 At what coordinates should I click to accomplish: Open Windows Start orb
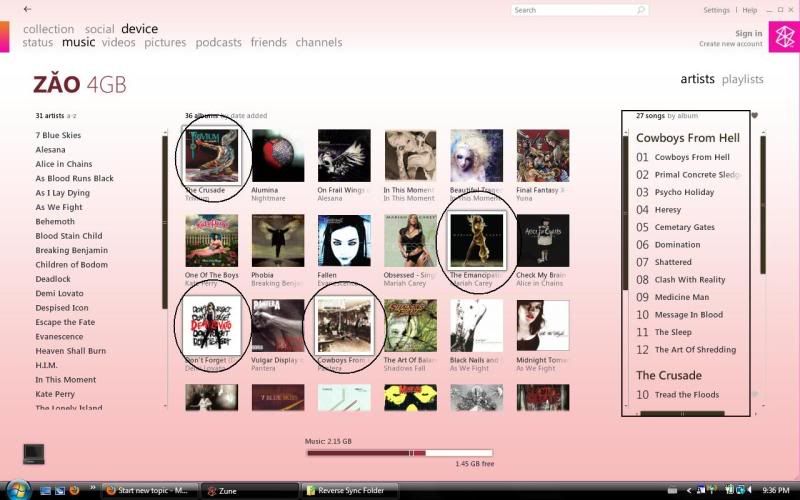pos(18,490)
